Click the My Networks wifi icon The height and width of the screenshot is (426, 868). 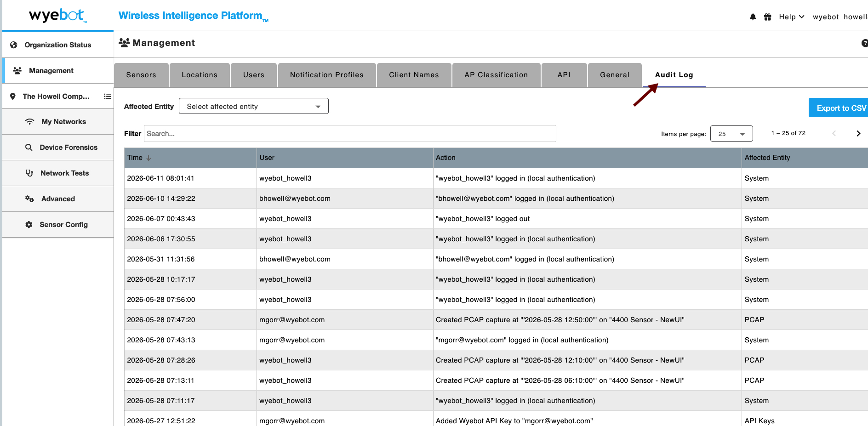pyautogui.click(x=30, y=122)
